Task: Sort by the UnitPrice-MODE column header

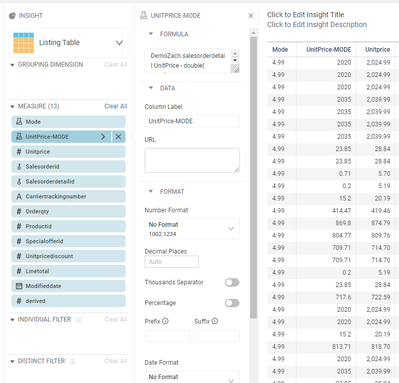Action: [329, 50]
